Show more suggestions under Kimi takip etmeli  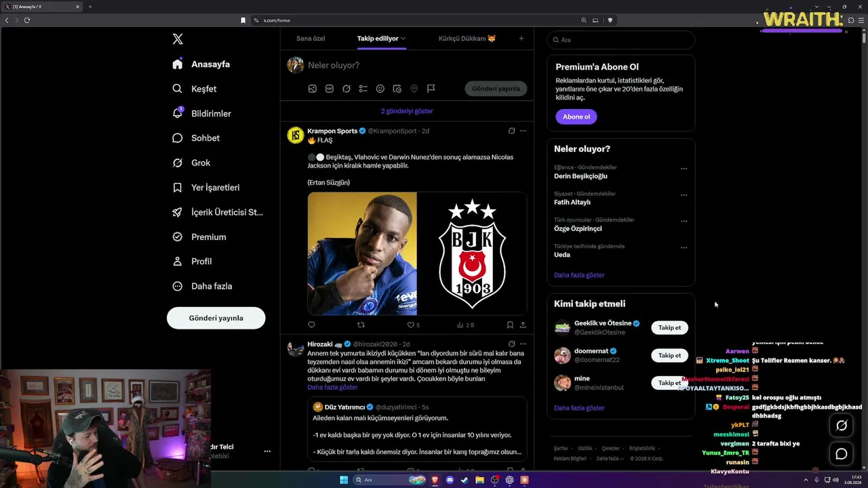click(x=579, y=408)
